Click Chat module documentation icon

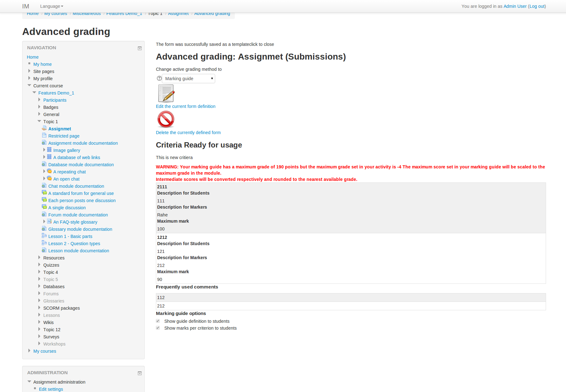point(44,186)
